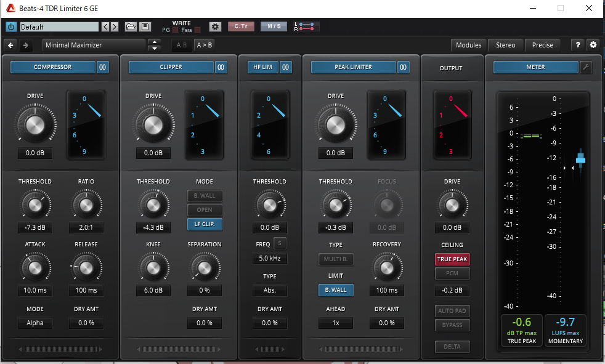This screenshot has width=605, height=364.
Task: Open the host settings gear beside WRITE
Action: point(215,26)
